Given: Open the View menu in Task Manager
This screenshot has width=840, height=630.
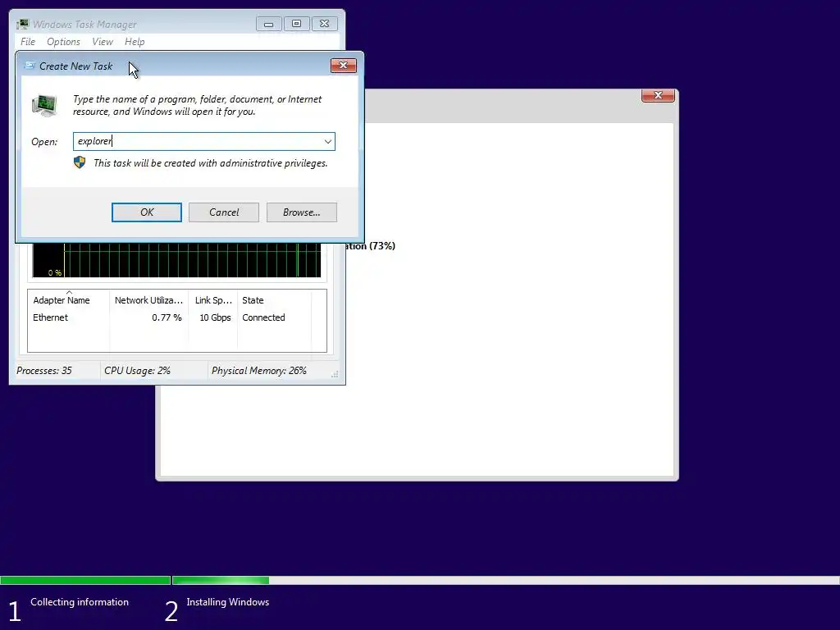Looking at the screenshot, I should 103,42.
